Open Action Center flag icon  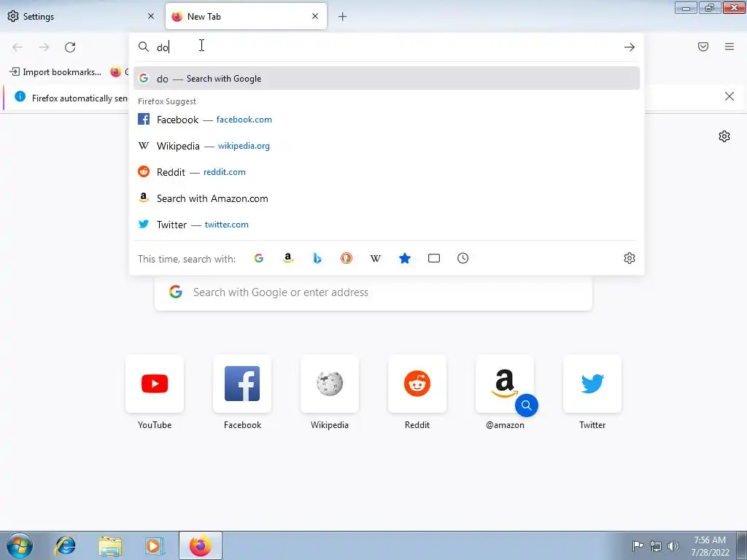(638, 546)
